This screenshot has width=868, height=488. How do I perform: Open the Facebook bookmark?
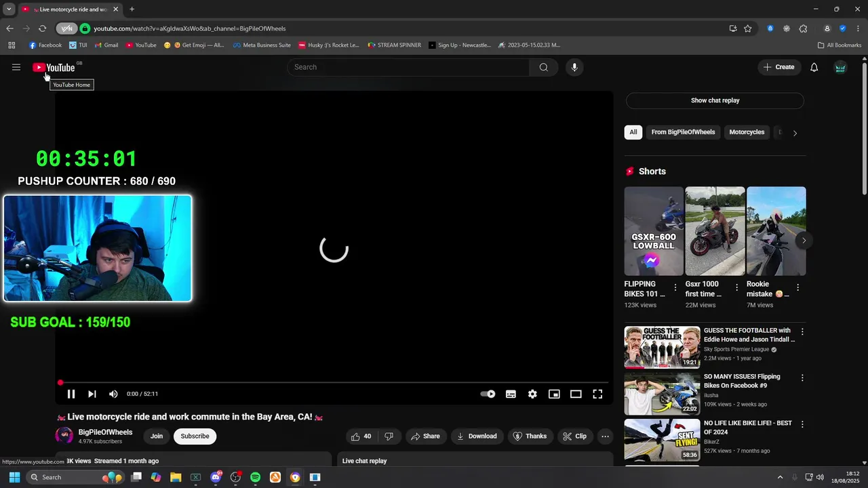[45, 45]
